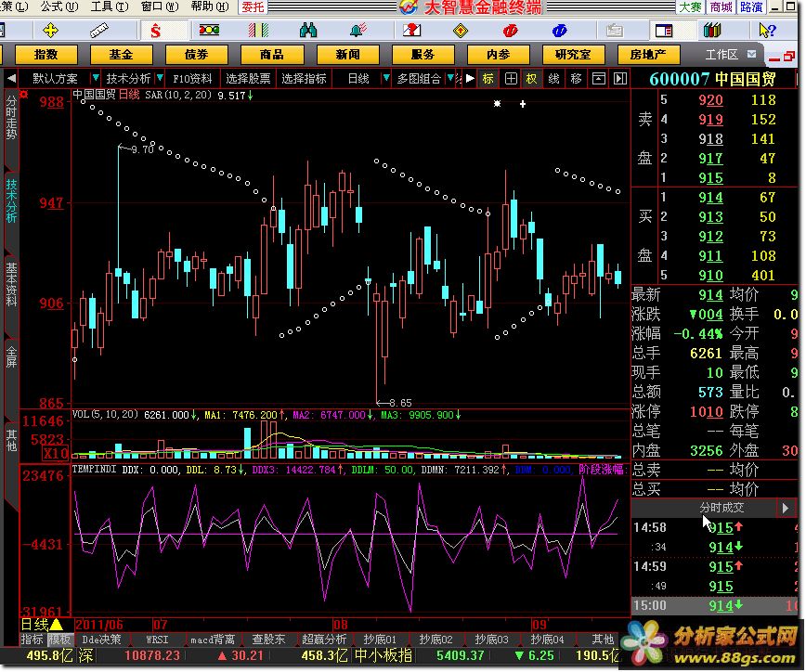Switch to the 技术分析 side tab

click(x=11, y=200)
